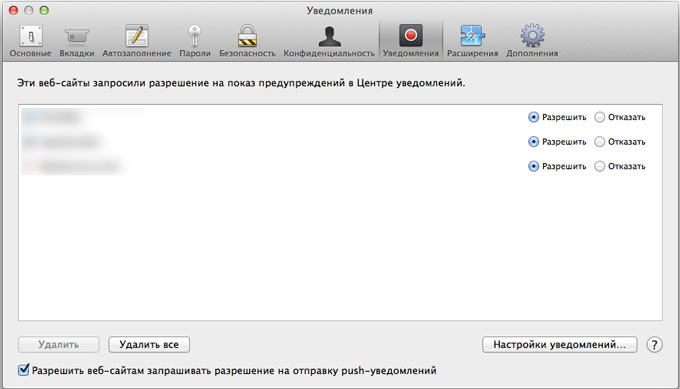Open the Вкладки preferences pane

[x=77, y=41]
